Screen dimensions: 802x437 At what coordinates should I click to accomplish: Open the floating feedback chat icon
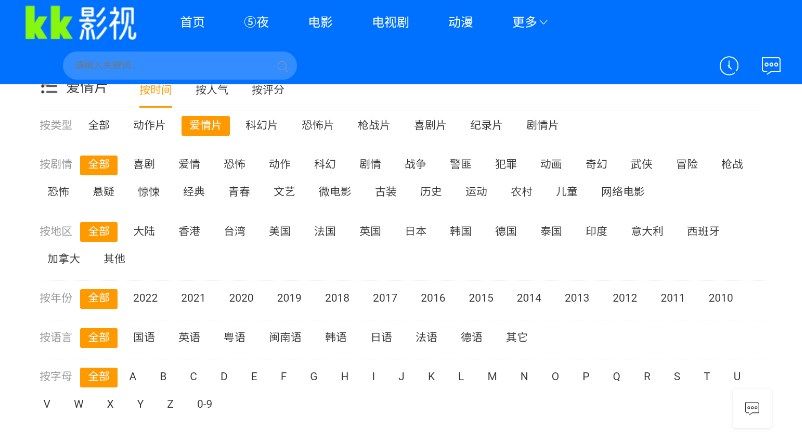click(752, 408)
